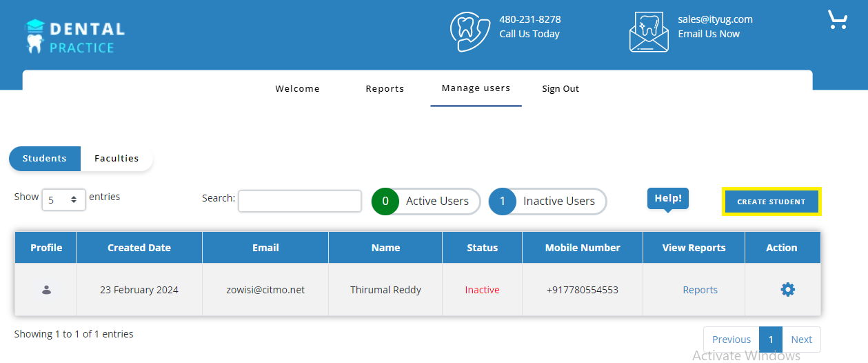Click the tooth phone call icon
This screenshot has height=363, width=868.
[470, 31]
